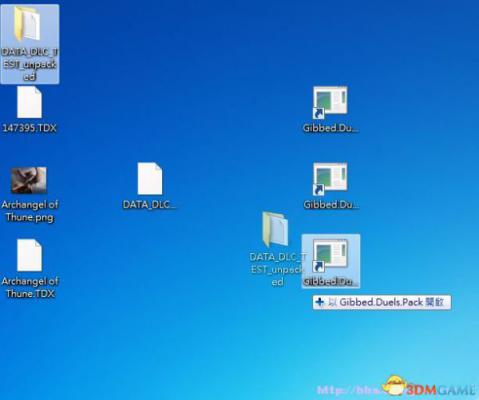Image resolution: width=479 pixels, height=400 pixels.
Task: Click the 3DMGAME watermark logo
Action: 430,388
